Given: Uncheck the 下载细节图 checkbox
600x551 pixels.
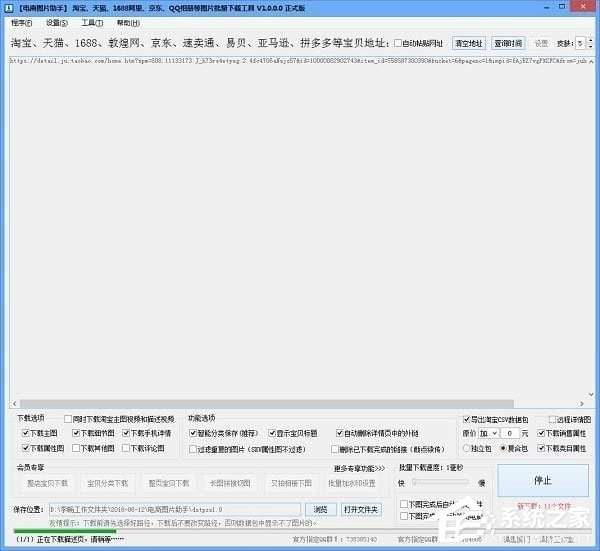Looking at the screenshot, I should (x=76, y=433).
